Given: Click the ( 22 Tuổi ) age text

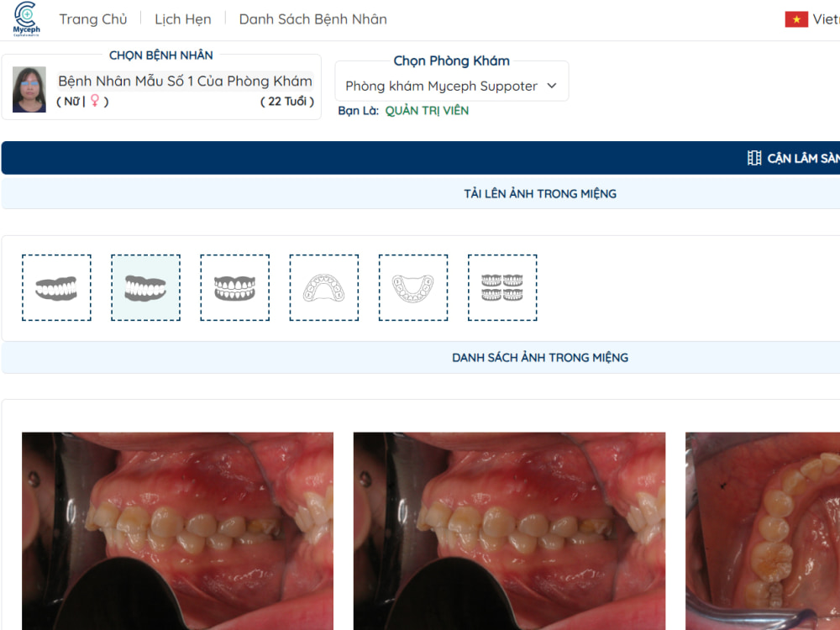Looking at the screenshot, I should [x=287, y=102].
